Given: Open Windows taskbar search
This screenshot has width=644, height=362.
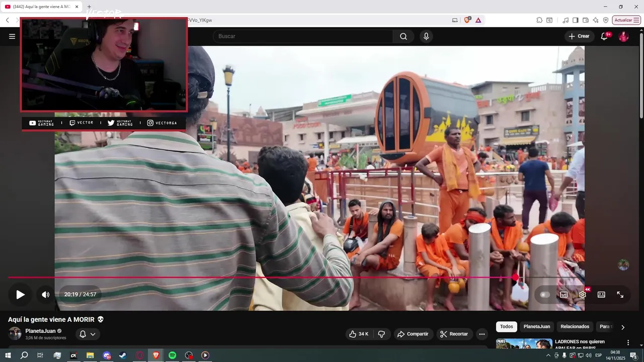Looking at the screenshot, I should point(24,355).
